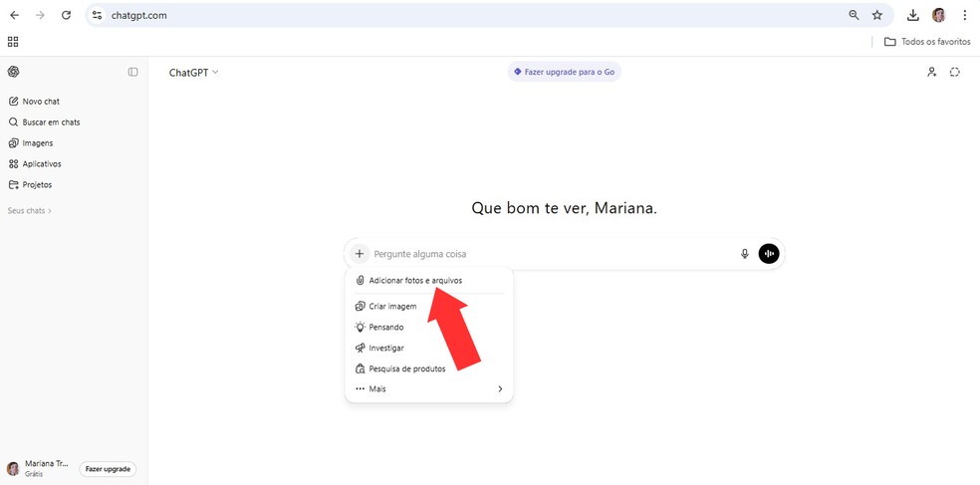Screen dimensions: 980x485
Task: Reload the chatgpt.com page
Action: (x=67, y=16)
